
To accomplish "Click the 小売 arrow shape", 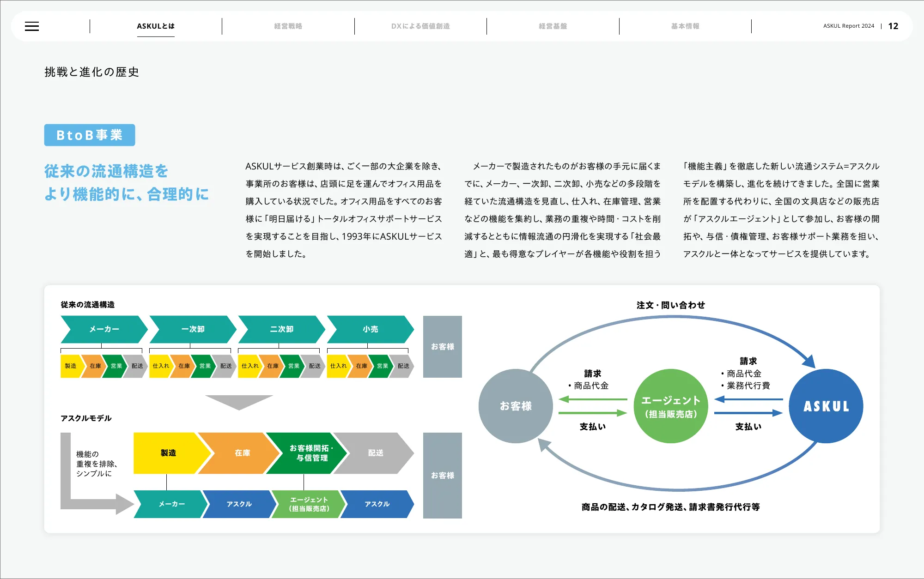I will tap(371, 329).
